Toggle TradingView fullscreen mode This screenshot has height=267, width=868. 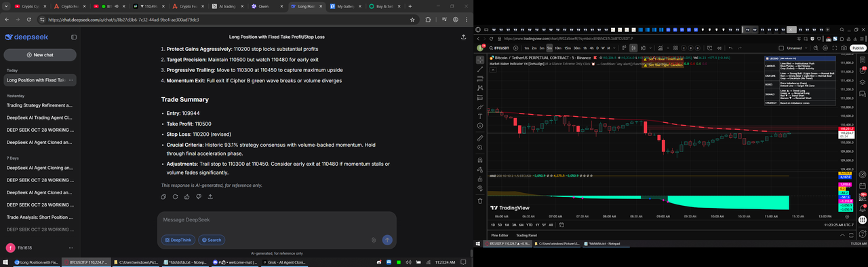pyautogui.click(x=834, y=48)
